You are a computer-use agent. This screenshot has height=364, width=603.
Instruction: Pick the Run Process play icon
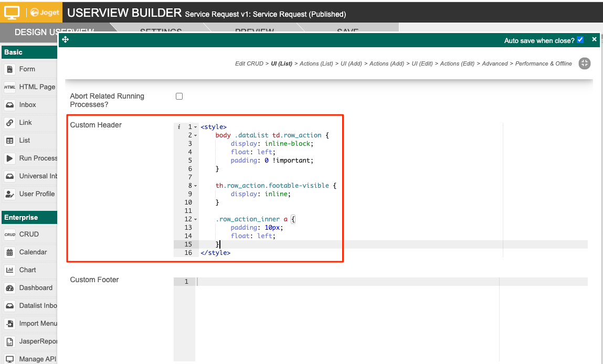(x=10, y=158)
